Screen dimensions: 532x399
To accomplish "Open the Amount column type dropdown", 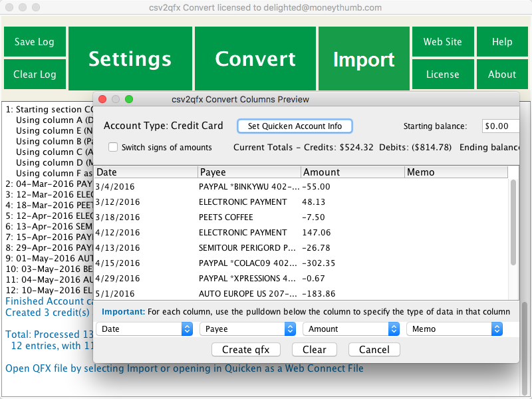I will [351, 329].
